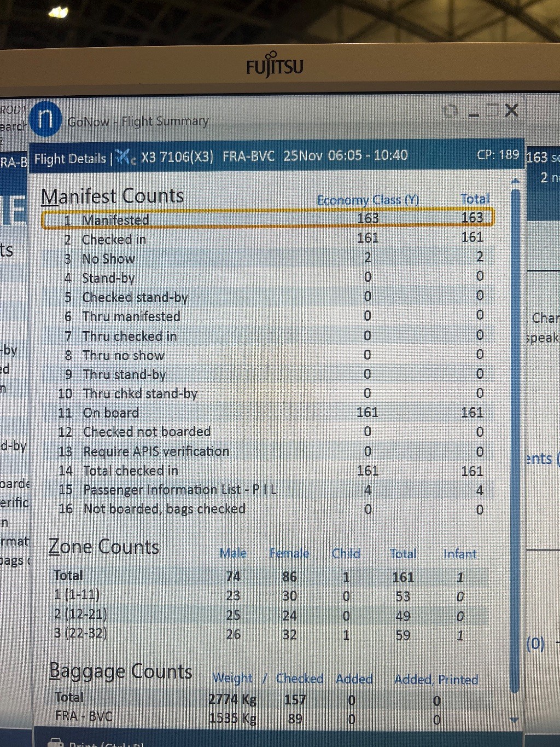Close the GoNow Flight Summary window

point(512,111)
